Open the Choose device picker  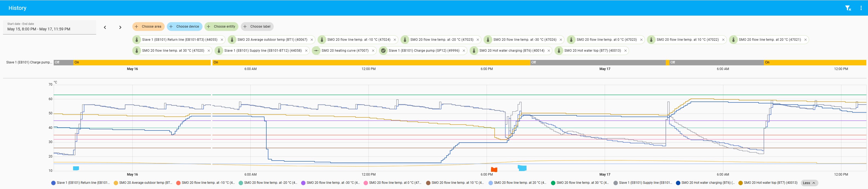click(184, 27)
